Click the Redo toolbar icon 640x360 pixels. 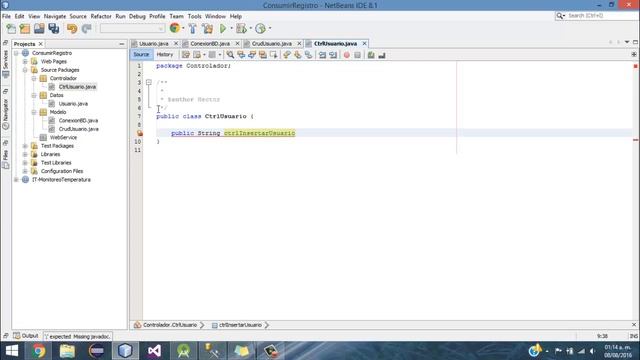click(87, 29)
